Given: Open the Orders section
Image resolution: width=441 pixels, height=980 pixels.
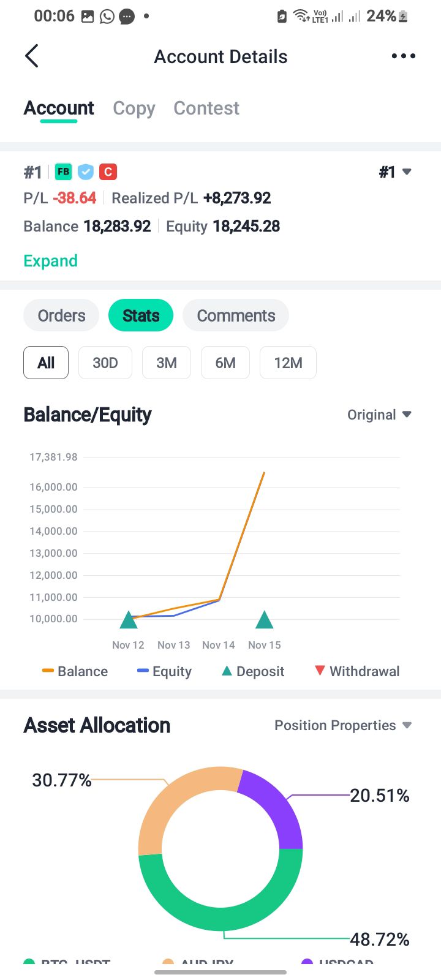Looking at the screenshot, I should pyautogui.click(x=61, y=315).
